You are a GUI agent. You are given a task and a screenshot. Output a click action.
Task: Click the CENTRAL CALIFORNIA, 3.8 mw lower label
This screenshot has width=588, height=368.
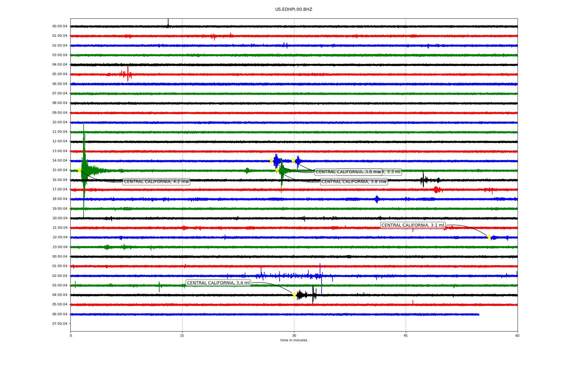click(x=354, y=182)
